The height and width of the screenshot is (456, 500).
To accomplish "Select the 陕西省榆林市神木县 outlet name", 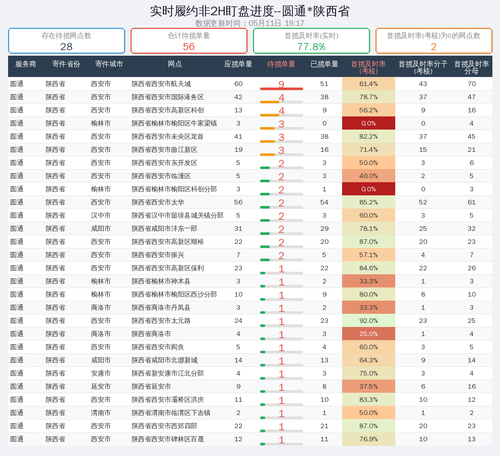I will point(161,281).
